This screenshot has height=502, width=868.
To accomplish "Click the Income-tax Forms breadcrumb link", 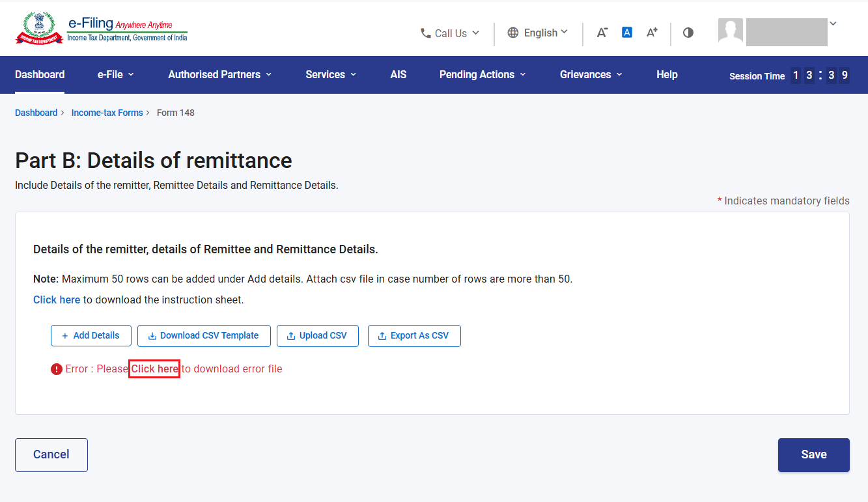I will (x=107, y=113).
